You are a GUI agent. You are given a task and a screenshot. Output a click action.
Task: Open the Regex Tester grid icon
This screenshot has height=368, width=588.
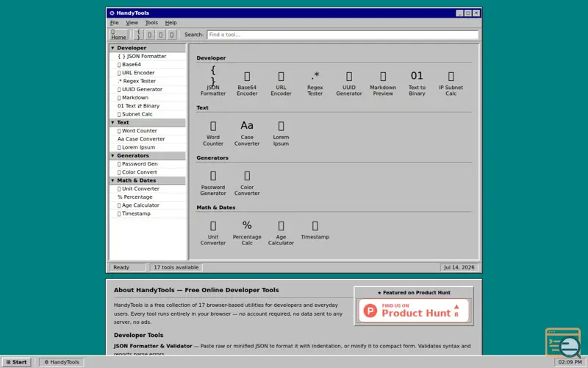click(x=315, y=83)
